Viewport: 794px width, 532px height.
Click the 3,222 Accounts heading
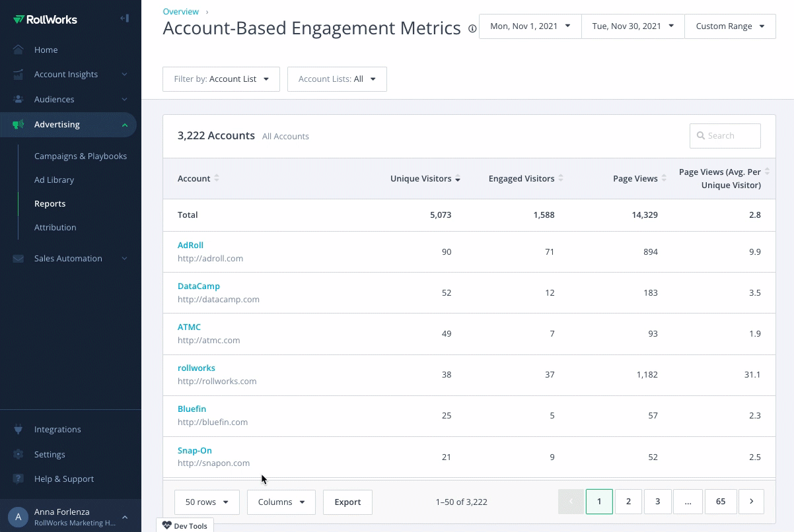216,135
